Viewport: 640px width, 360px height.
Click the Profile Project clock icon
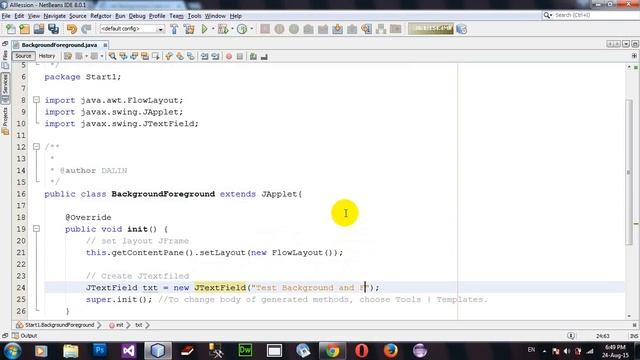point(242,29)
